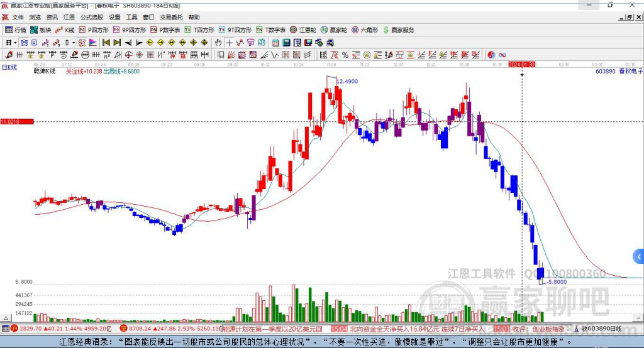
Task: Step chart forward with black right triangle
Action: [139, 42]
